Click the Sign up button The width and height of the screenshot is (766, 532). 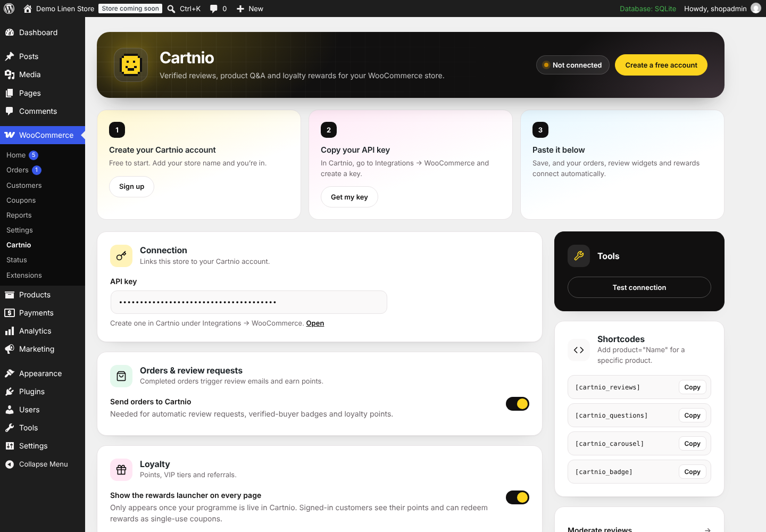(131, 187)
